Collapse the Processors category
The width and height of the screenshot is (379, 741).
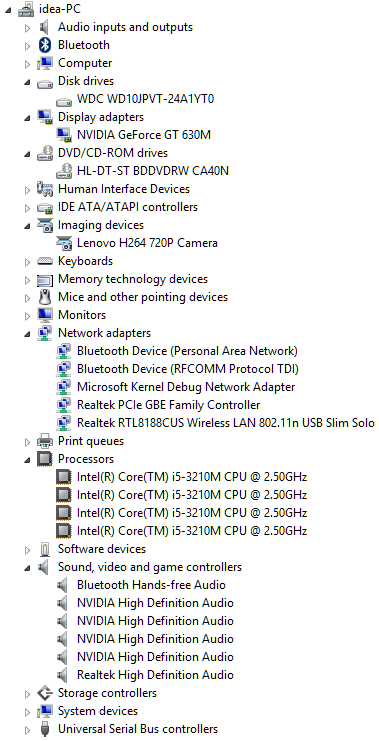27,460
